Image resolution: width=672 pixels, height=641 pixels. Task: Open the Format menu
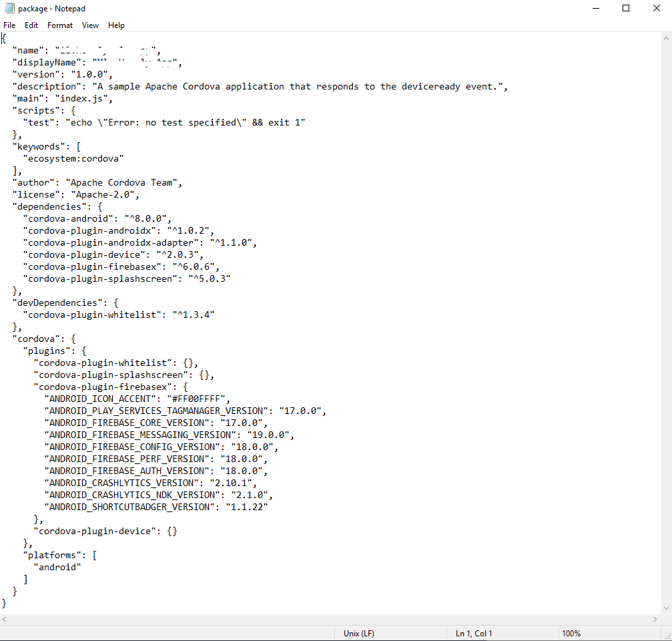click(59, 25)
